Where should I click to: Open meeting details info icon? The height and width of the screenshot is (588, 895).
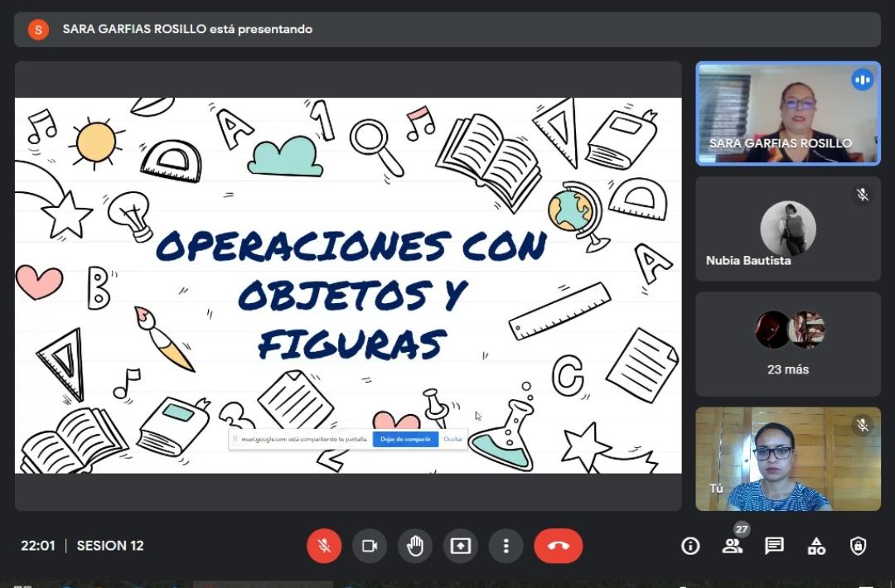click(x=690, y=546)
